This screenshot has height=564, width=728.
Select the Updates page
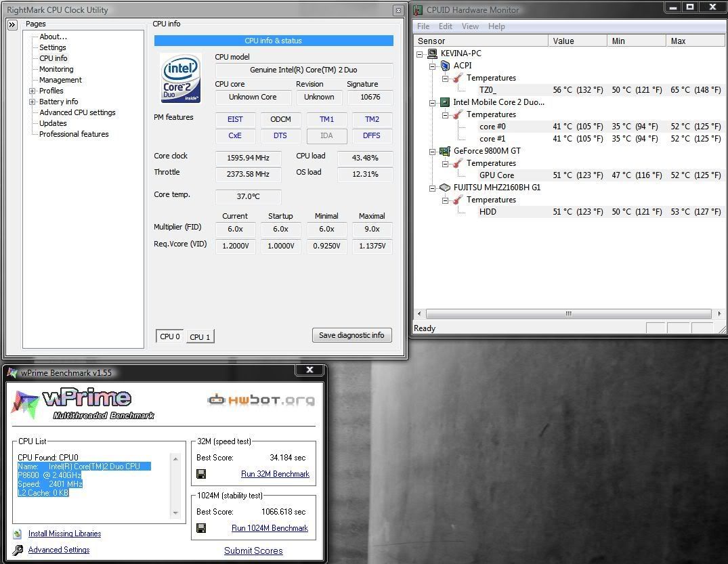click(53, 123)
